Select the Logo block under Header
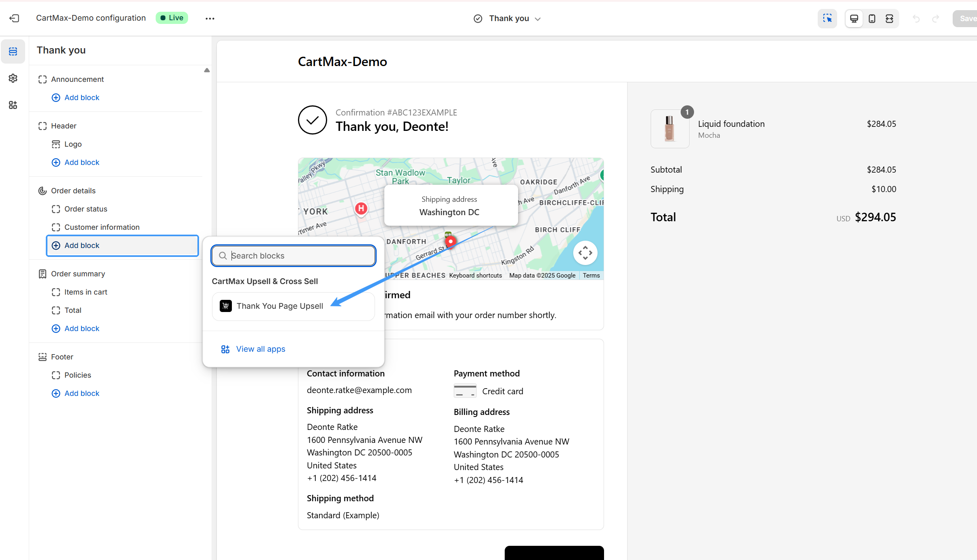This screenshot has height=560, width=977. pyautogui.click(x=73, y=144)
